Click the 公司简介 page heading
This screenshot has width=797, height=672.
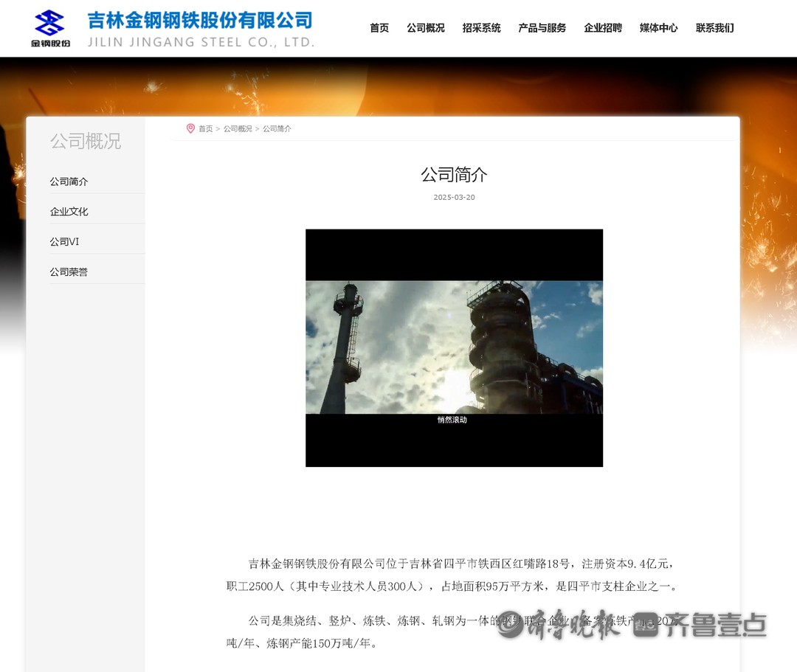coord(454,174)
